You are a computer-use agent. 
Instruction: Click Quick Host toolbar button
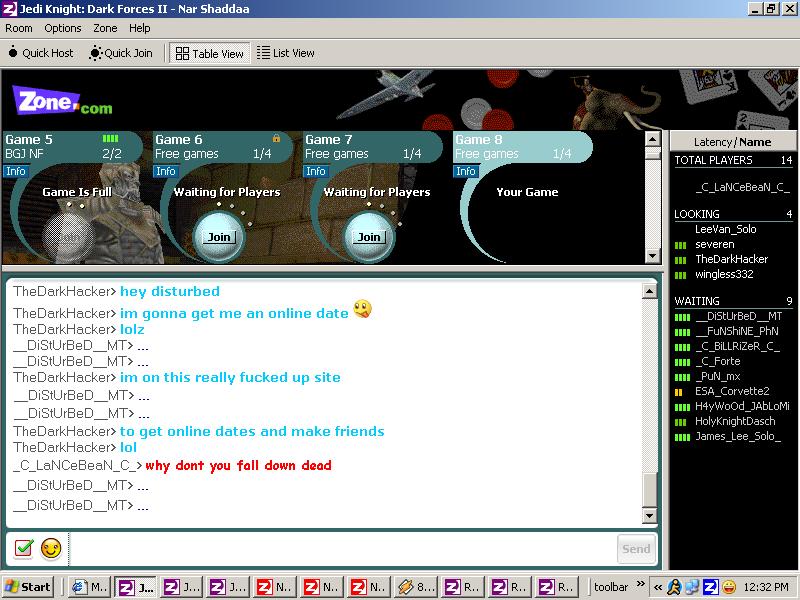pos(41,53)
